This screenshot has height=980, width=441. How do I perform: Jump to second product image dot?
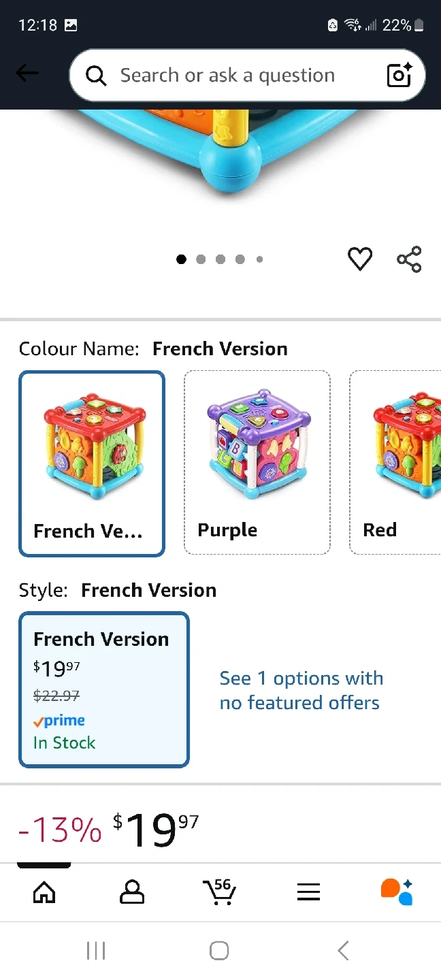pos(201,259)
